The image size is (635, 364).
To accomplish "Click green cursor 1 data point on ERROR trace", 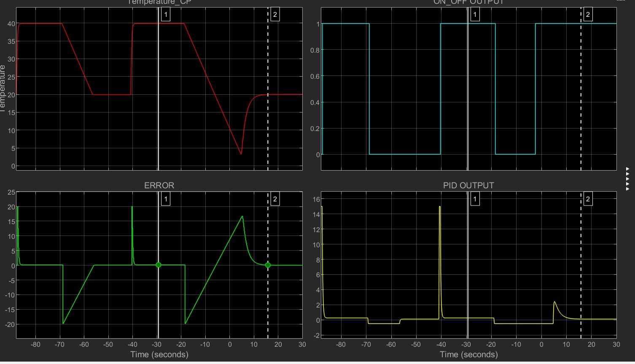I will tap(159, 265).
